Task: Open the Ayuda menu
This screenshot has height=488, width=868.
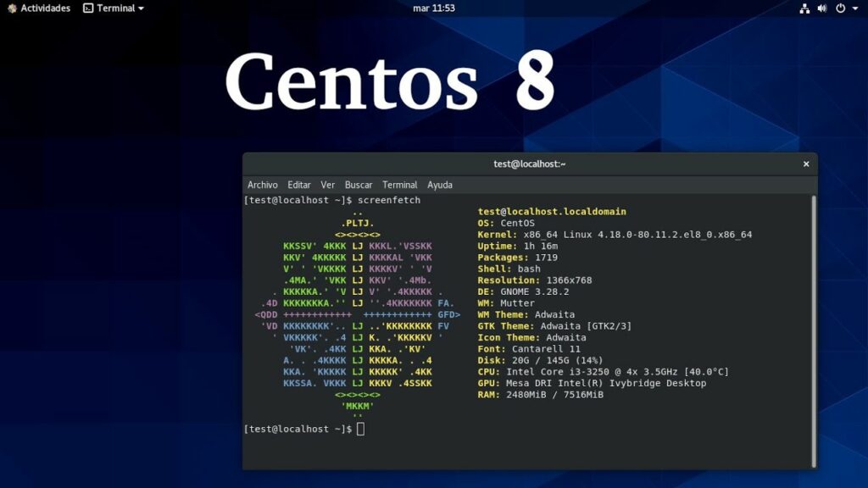Action: [438, 185]
